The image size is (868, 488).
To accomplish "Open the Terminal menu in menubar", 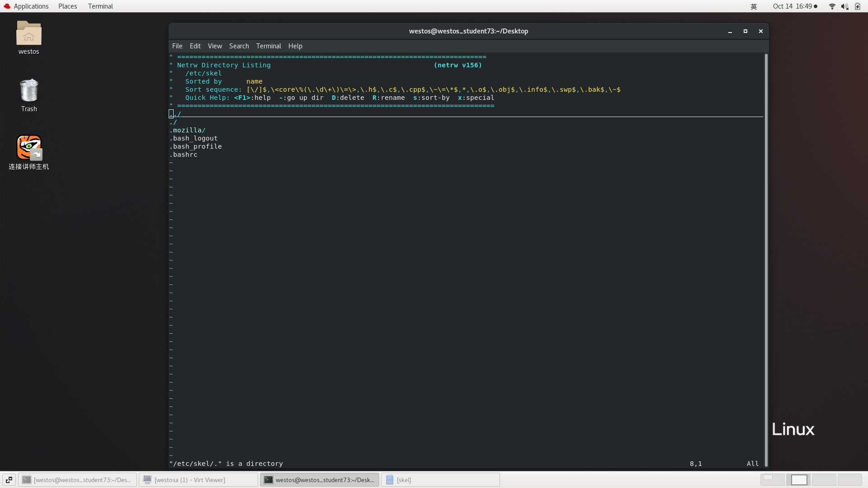I will [x=269, y=46].
